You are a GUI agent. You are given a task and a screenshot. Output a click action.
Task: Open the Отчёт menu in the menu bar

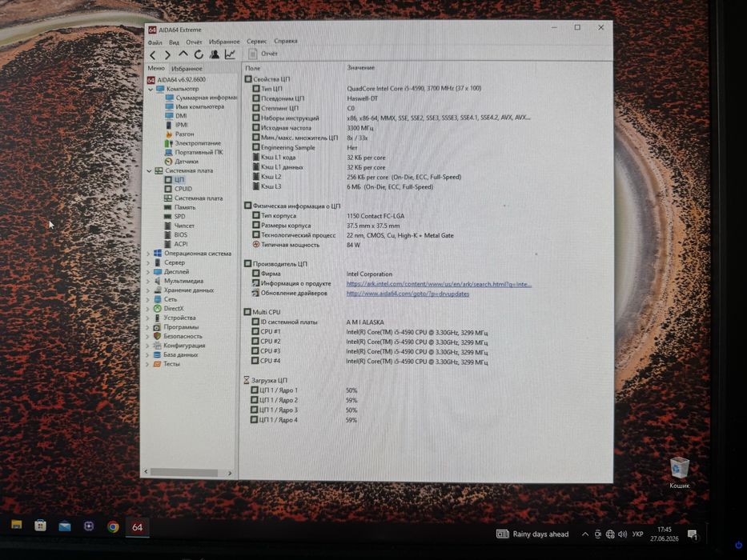[x=194, y=42]
